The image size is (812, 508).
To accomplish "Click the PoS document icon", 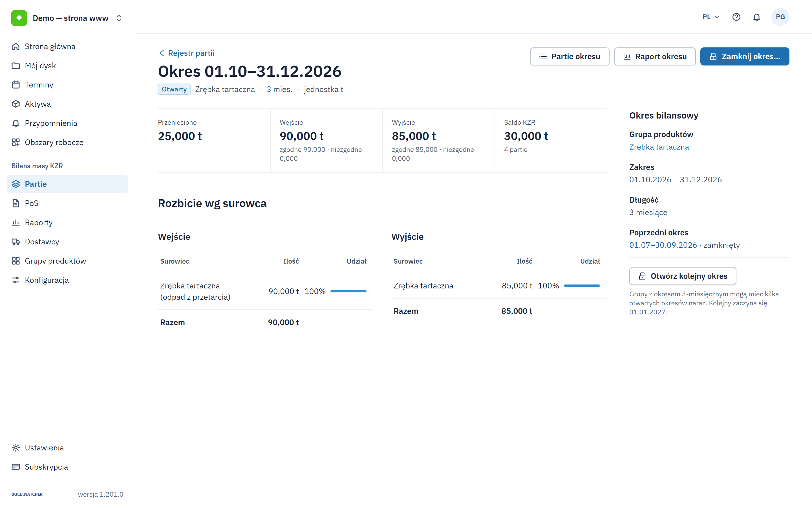I will click(16, 203).
